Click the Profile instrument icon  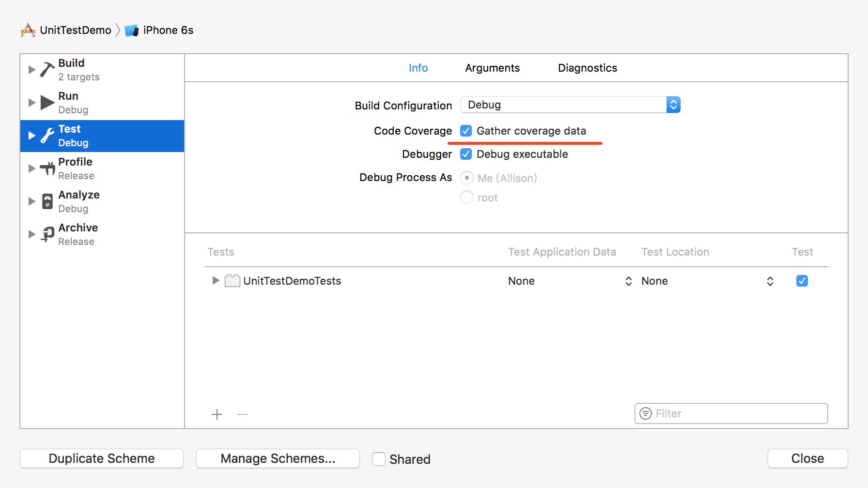click(47, 168)
